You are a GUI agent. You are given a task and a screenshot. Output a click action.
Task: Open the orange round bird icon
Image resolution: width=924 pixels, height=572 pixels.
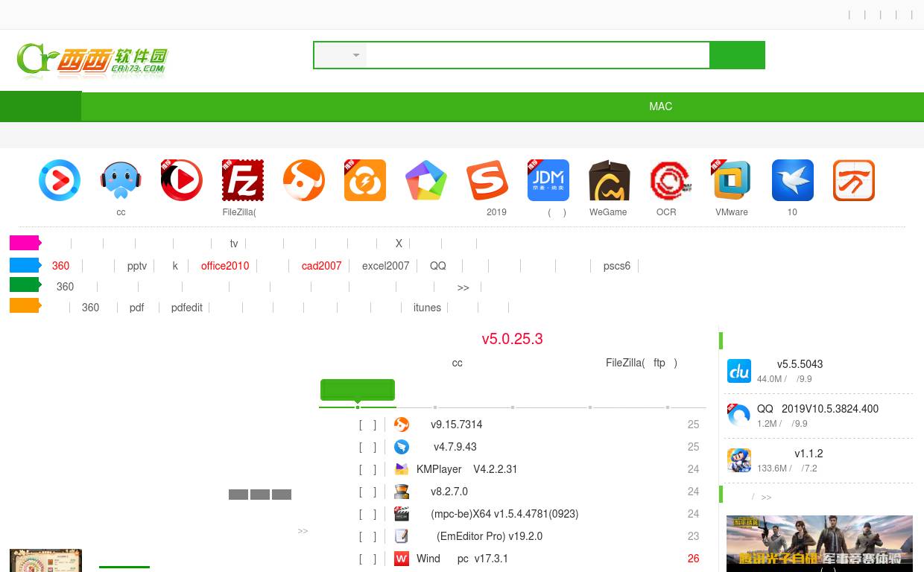(304, 180)
